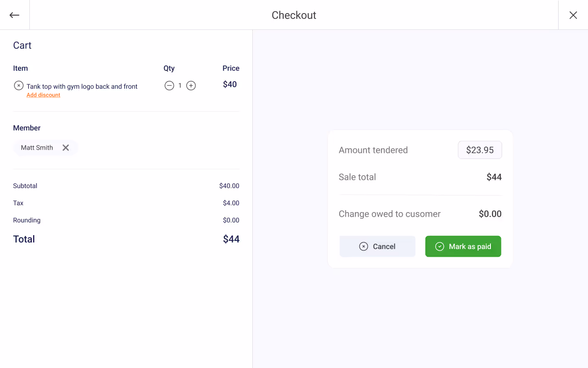
Task: Click the $40 item price
Action: (230, 84)
